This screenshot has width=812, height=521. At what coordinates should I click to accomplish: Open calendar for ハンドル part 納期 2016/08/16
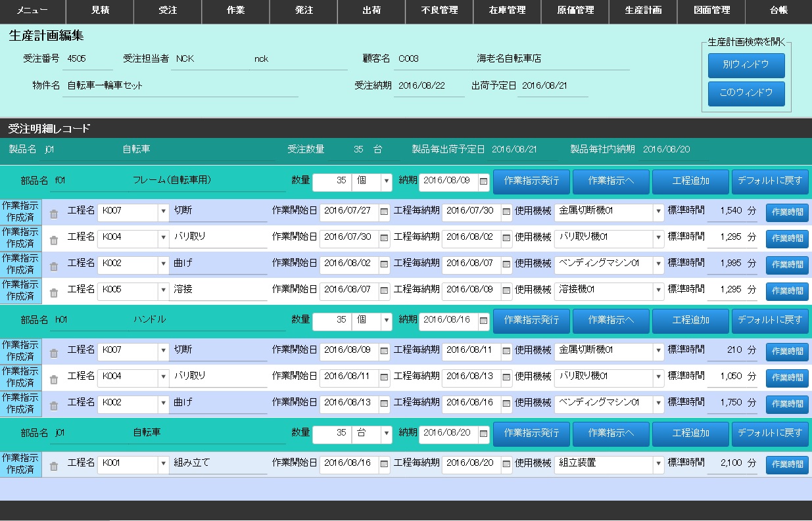[x=484, y=321]
